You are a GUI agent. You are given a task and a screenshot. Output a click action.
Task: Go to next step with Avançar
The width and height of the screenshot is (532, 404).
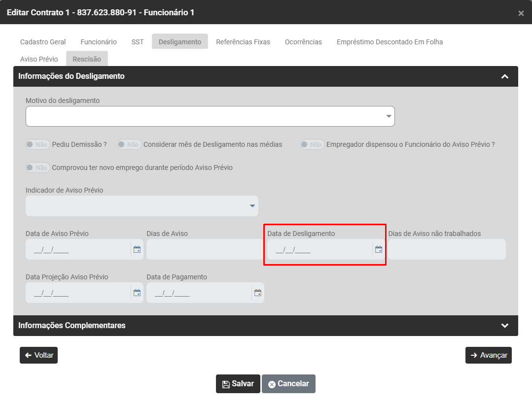point(488,355)
